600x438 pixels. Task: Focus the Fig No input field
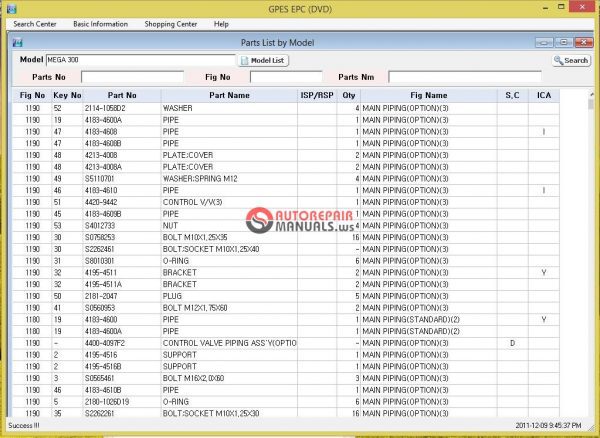(286, 77)
